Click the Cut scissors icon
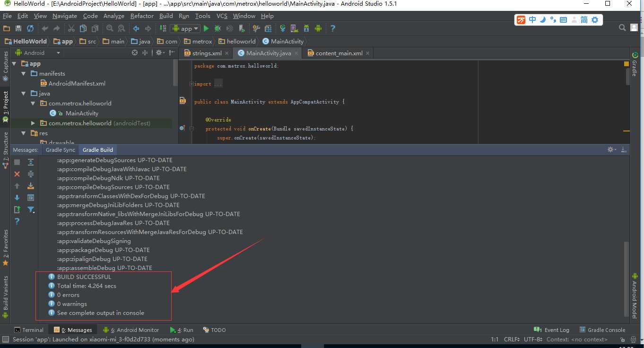Image resolution: width=644 pixels, height=348 pixels. coord(71,28)
